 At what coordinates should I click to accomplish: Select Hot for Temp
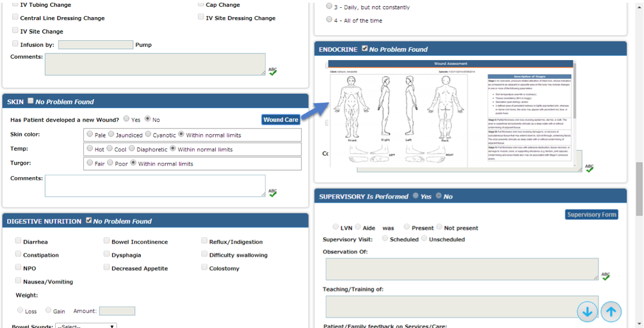[89, 149]
